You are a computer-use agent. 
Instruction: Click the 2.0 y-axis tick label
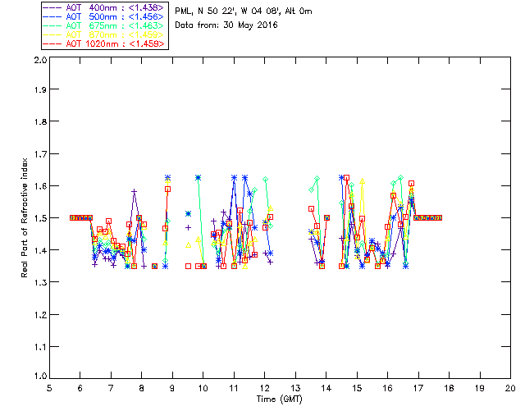[40, 60]
